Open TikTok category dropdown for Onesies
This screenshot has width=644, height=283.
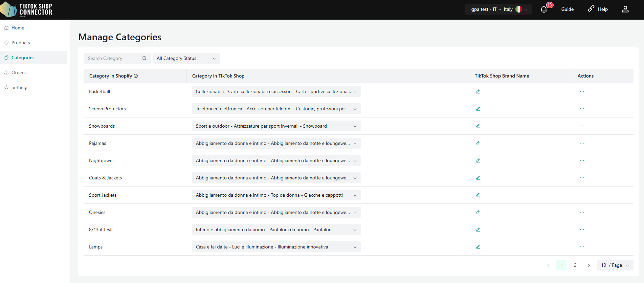coord(276,212)
